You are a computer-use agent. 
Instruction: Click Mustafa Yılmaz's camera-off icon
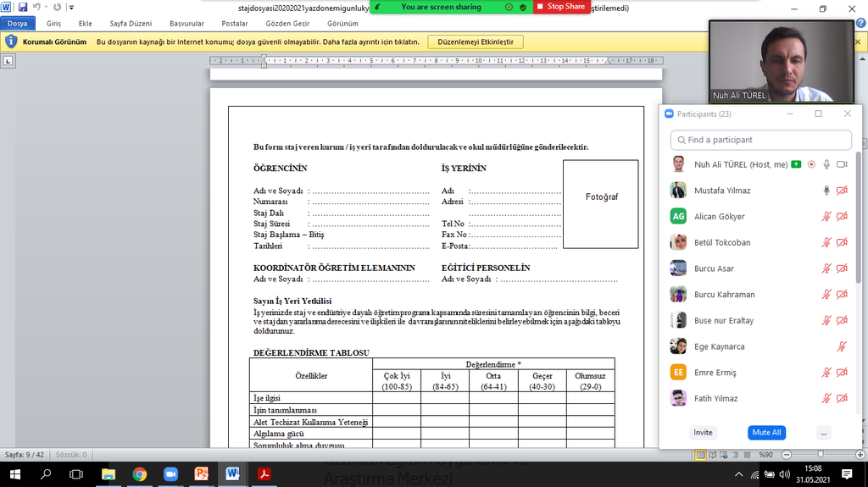pos(842,191)
